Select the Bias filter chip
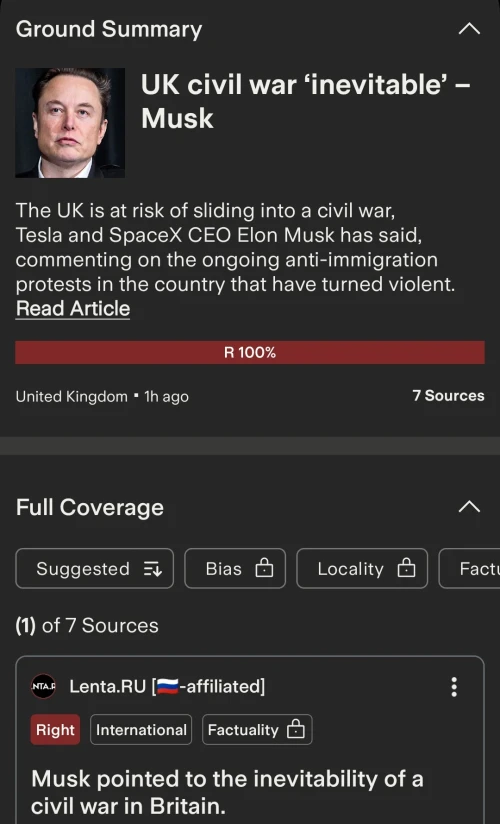500x824 pixels. (235, 569)
